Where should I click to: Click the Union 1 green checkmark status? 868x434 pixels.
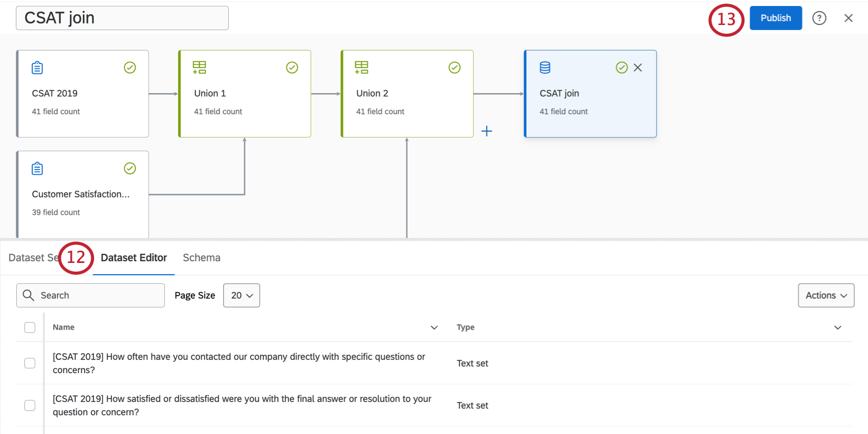point(292,67)
